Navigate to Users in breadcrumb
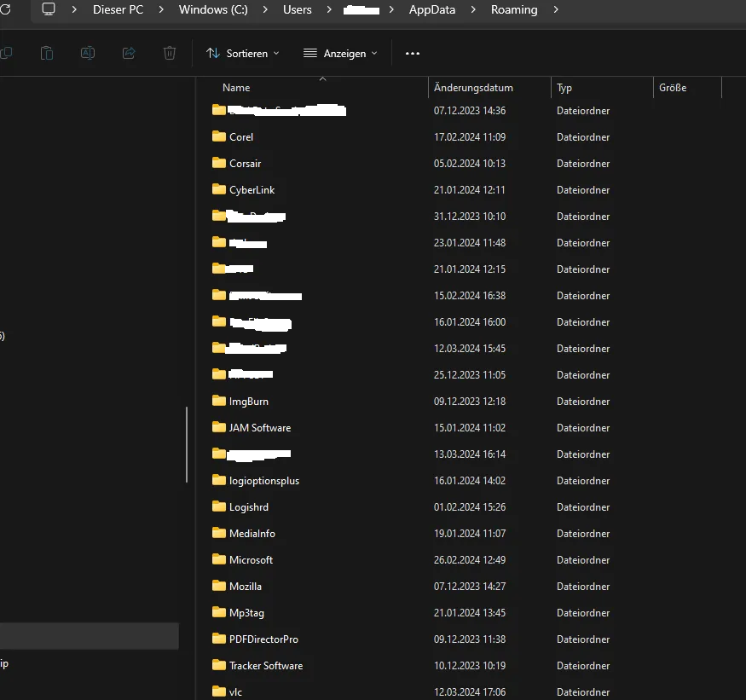This screenshot has height=700, width=746. (x=298, y=9)
